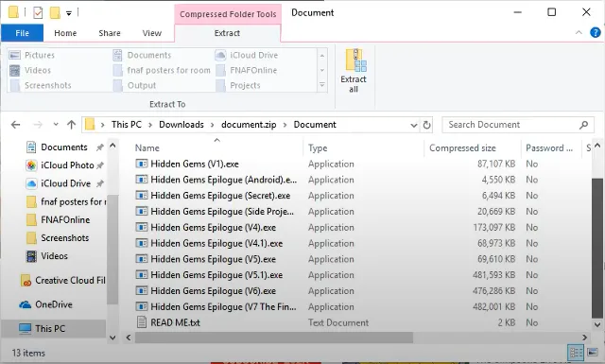Open FNAFOnline folder in navigation pane

pos(58,219)
